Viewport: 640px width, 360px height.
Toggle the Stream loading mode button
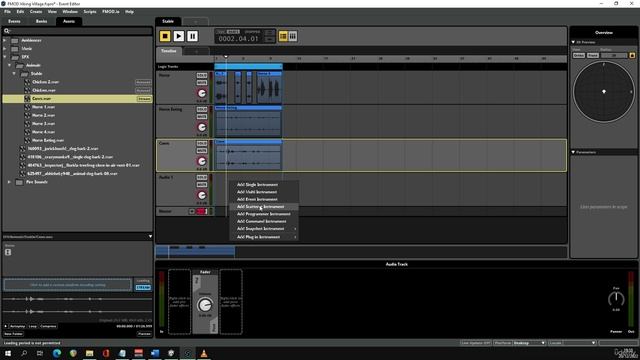143,288
